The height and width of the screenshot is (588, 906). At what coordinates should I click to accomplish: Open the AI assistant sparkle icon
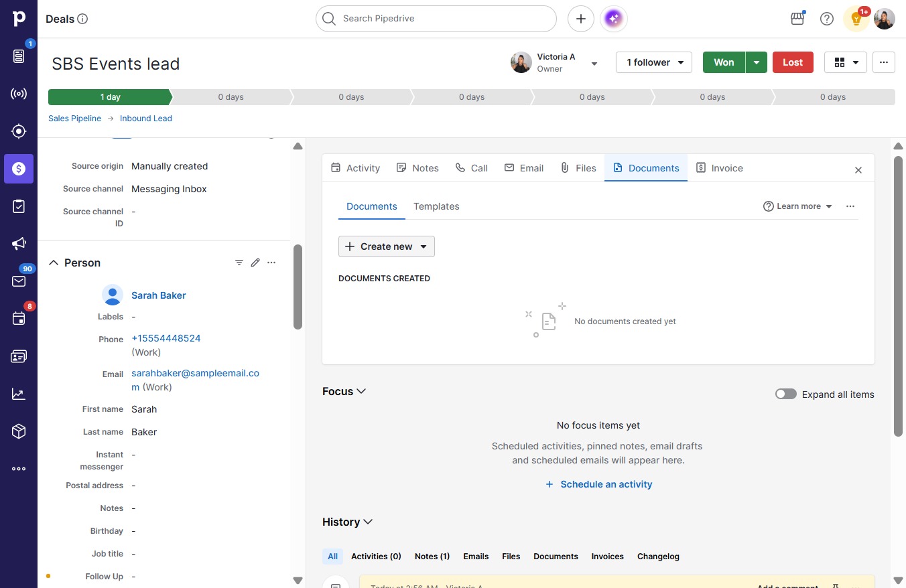(x=614, y=19)
